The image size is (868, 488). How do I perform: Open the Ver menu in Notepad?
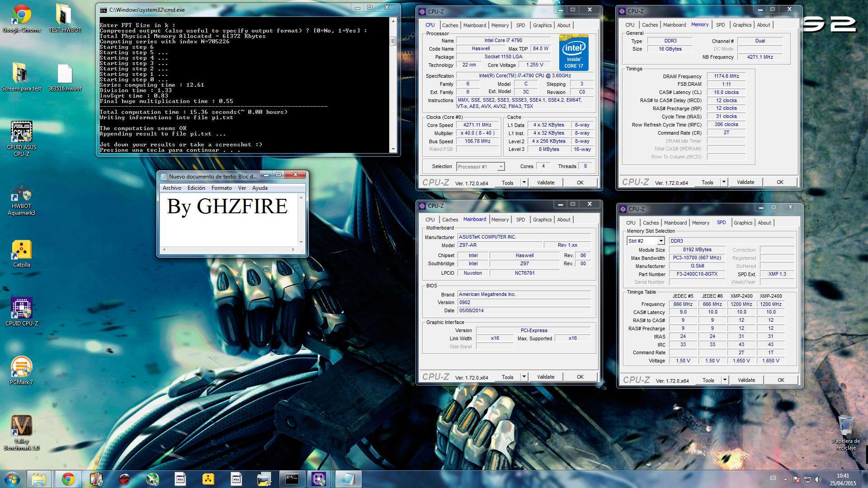tap(242, 188)
